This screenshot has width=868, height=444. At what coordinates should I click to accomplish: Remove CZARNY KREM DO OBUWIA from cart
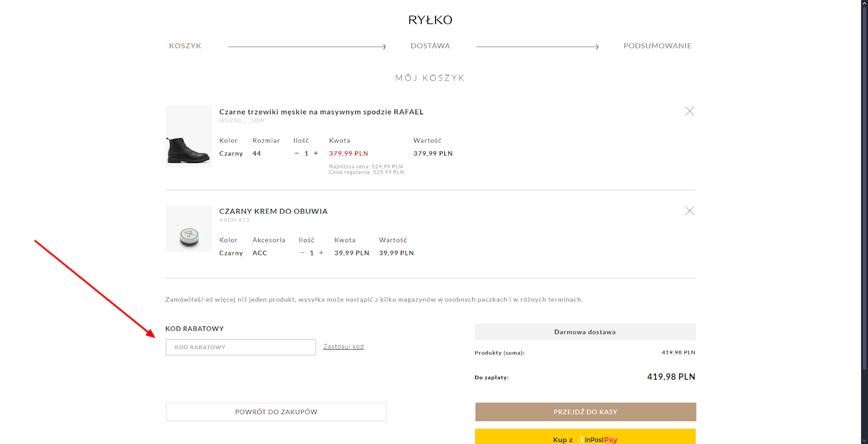690,211
